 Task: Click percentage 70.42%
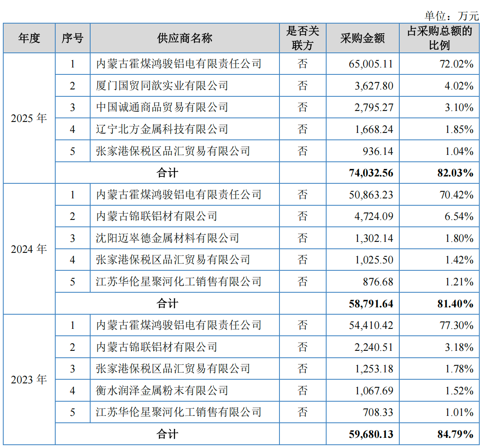pos(456,195)
